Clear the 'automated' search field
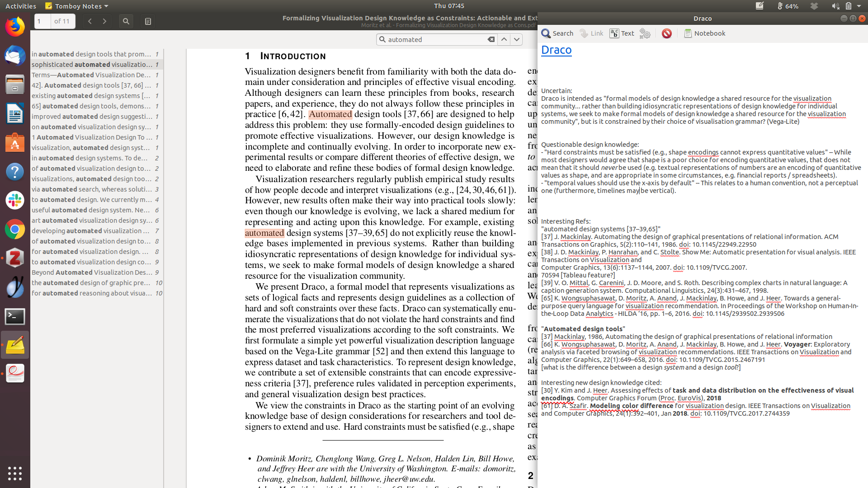 [491, 40]
